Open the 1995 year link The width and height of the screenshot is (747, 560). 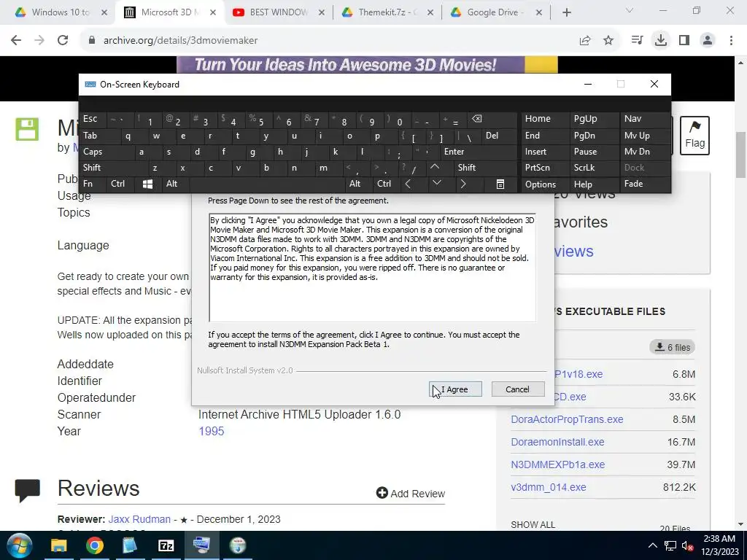click(x=211, y=431)
